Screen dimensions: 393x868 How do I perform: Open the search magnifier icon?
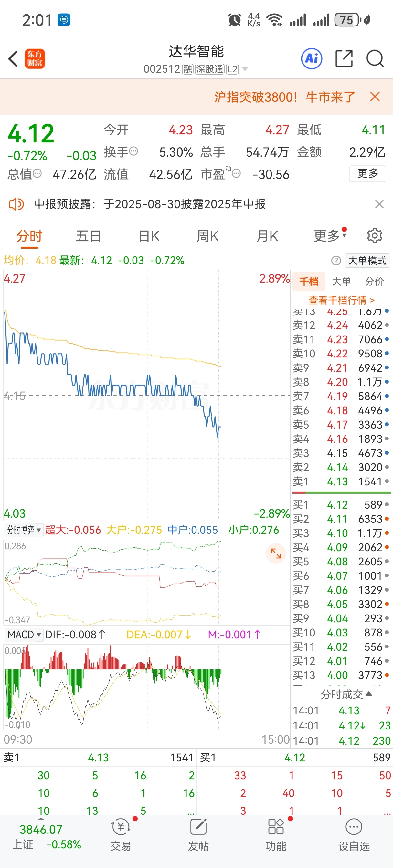pyautogui.click(x=375, y=59)
